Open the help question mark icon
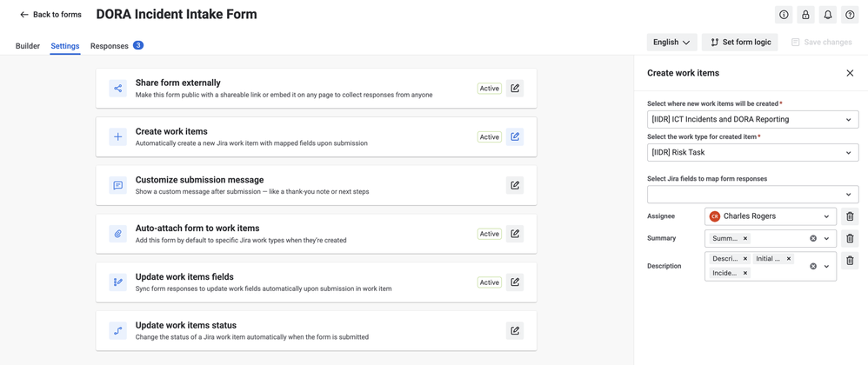This screenshot has height=365, width=868. point(850,15)
